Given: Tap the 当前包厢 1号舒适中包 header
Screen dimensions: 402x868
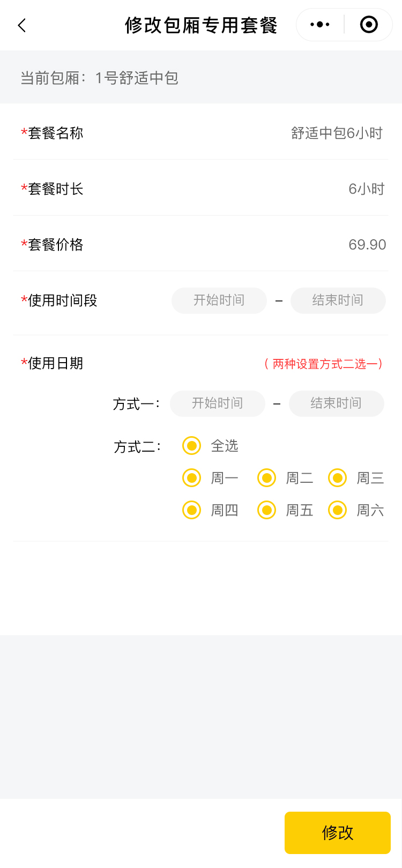Looking at the screenshot, I should [99, 78].
